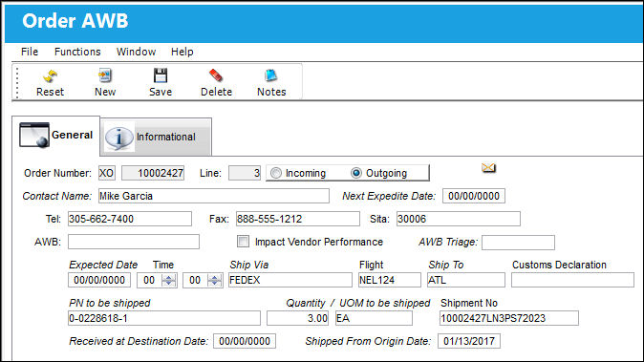
Task: Click the Ship Via label
Action: [x=248, y=265]
